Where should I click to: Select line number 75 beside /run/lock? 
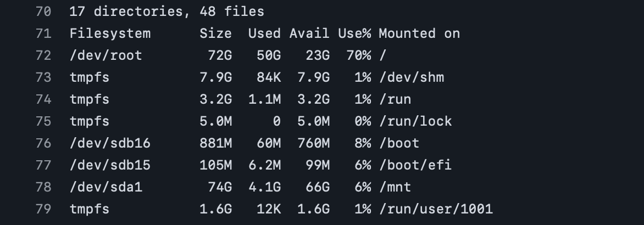point(43,121)
